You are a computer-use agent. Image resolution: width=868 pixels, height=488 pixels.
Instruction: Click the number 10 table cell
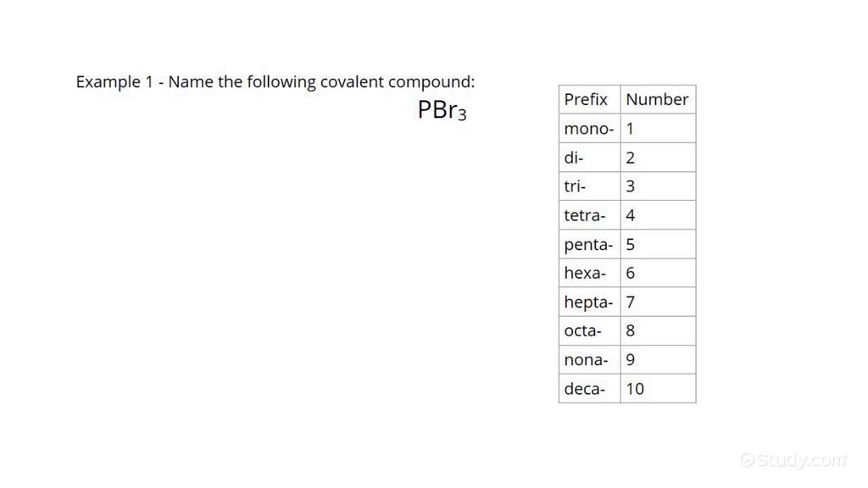click(x=658, y=388)
